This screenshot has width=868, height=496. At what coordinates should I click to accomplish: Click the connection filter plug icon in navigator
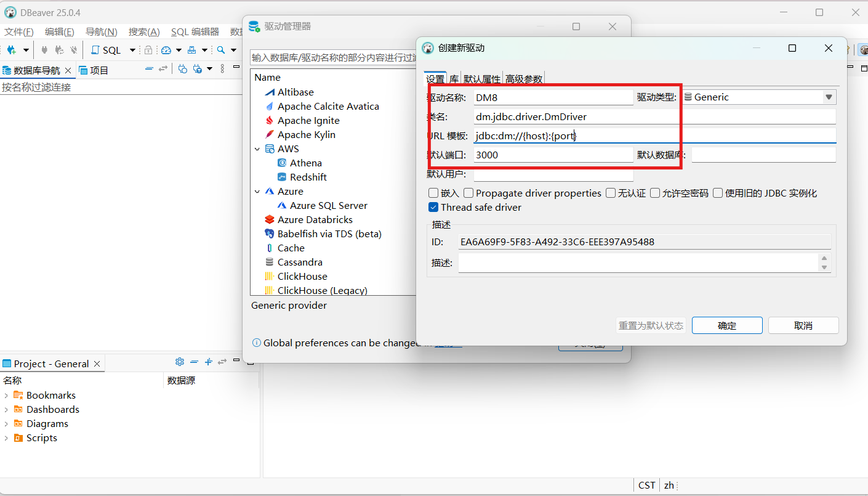point(198,68)
